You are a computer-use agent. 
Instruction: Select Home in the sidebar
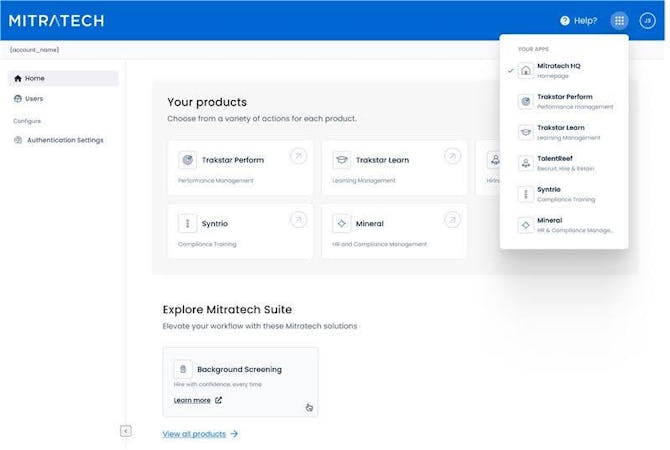point(63,78)
